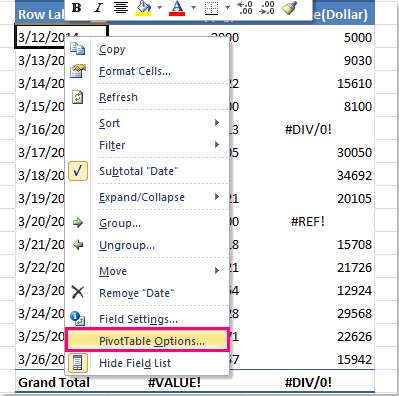Open the font color dropdown arrow
The width and height of the screenshot is (399, 396).
point(193,7)
